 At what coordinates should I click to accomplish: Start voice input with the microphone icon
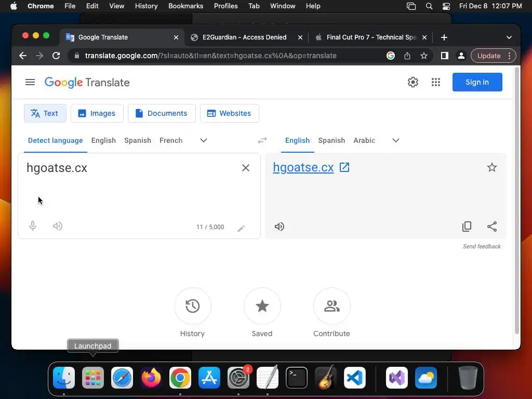(x=33, y=226)
